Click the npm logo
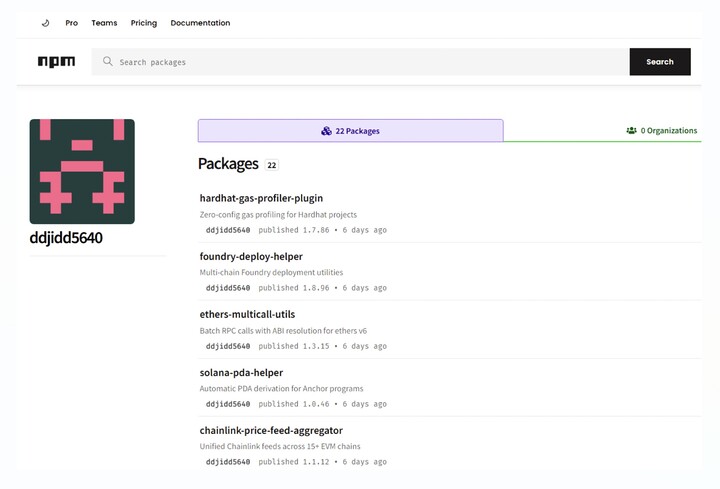 (56, 62)
